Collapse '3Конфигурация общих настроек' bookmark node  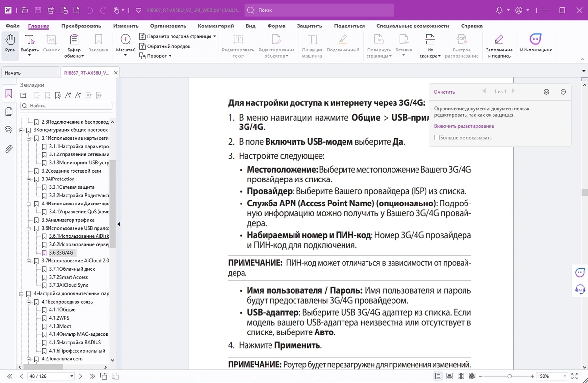click(x=21, y=130)
